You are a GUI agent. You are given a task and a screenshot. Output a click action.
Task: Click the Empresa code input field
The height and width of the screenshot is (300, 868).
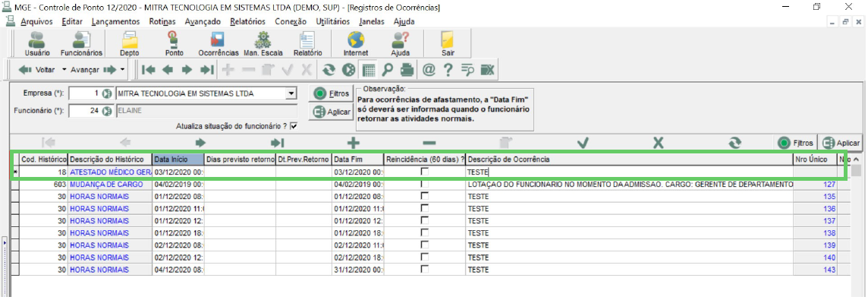[x=85, y=93]
